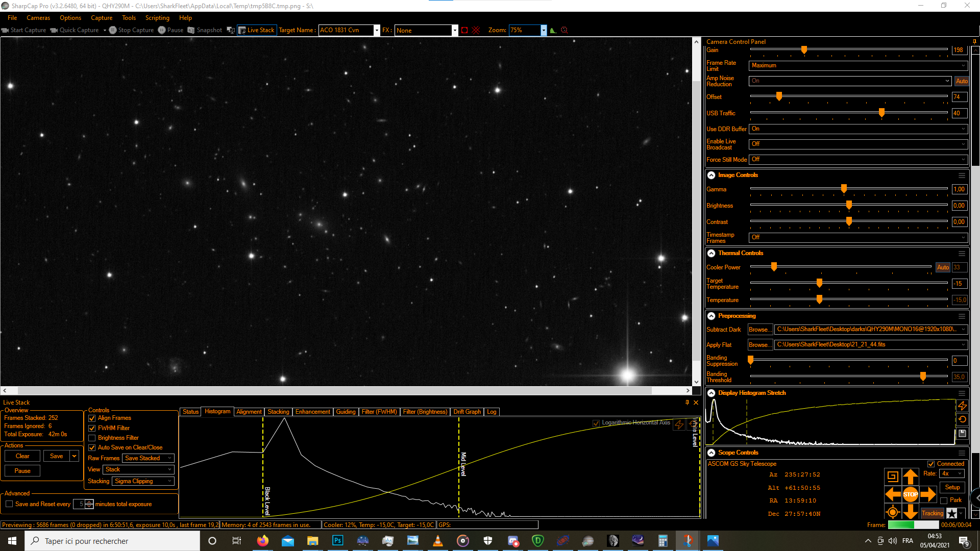980x551 pixels.
Task: Open the Zoom percentage dropdown
Action: click(x=544, y=30)
